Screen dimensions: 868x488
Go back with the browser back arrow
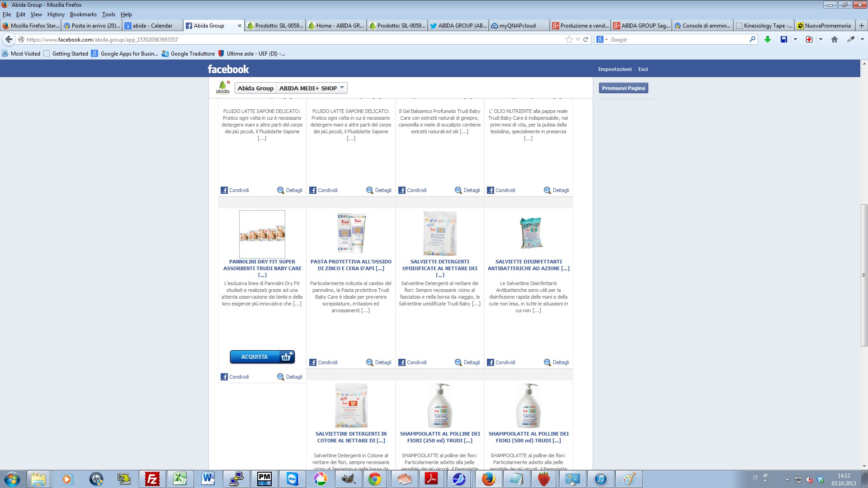(9, 39)
